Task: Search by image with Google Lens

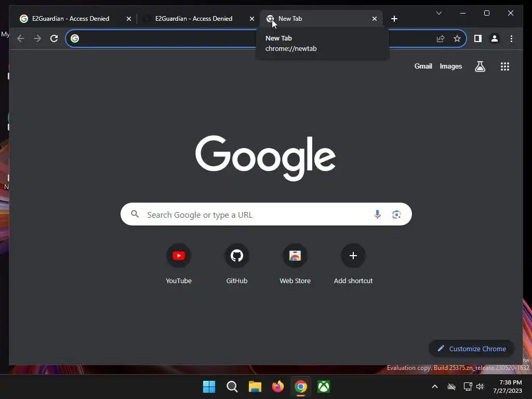Action: pos(396,215)
